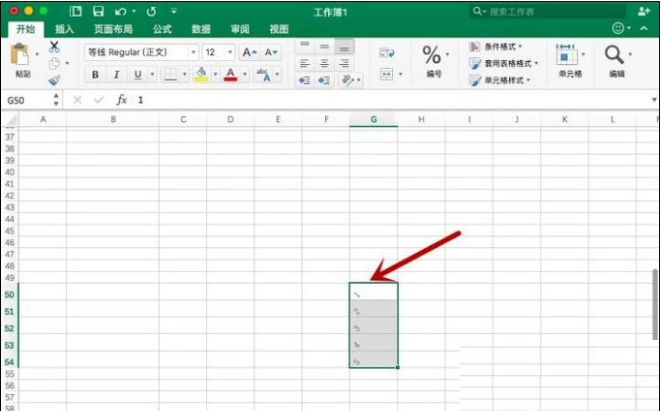Viewport: 661px width, 411px height.
Task: Toggle top vertical alignment
Action: click(x=305, y=46)
